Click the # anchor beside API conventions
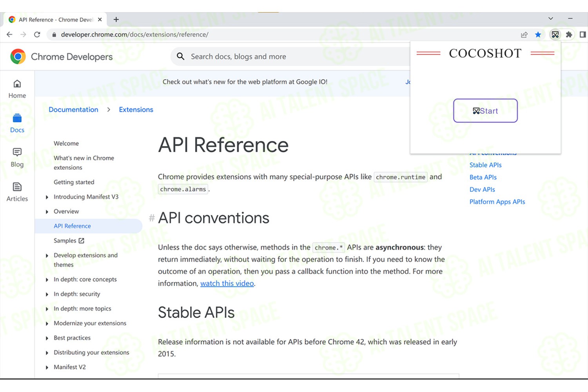Image resolution: width=588 pixels, height=392 pixels. (152, 218)
